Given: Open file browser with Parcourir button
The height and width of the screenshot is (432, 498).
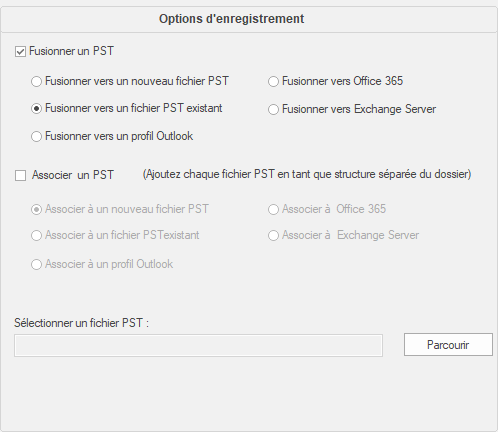Looking at the screenshot, I should (448, 345).
